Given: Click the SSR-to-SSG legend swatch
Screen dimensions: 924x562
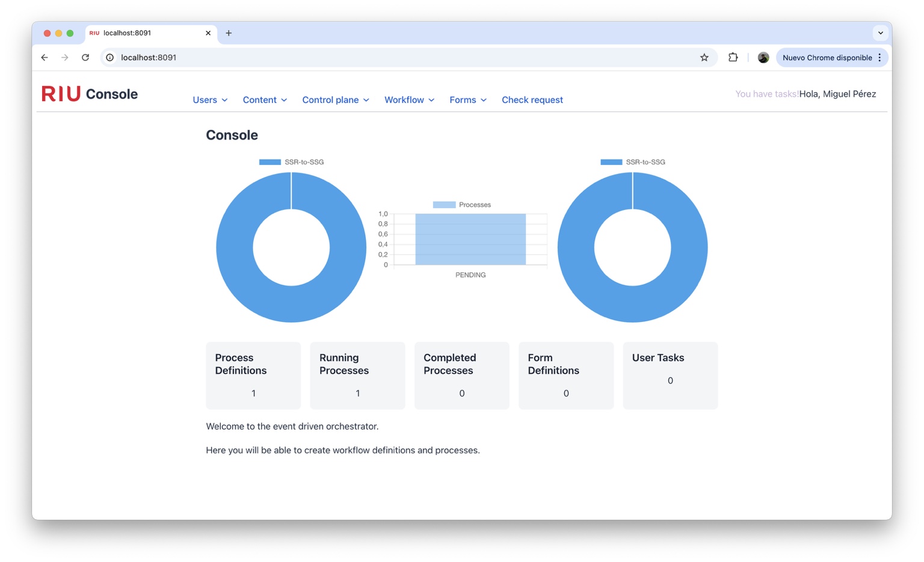Looking at the screenshot, I should 269,161.
